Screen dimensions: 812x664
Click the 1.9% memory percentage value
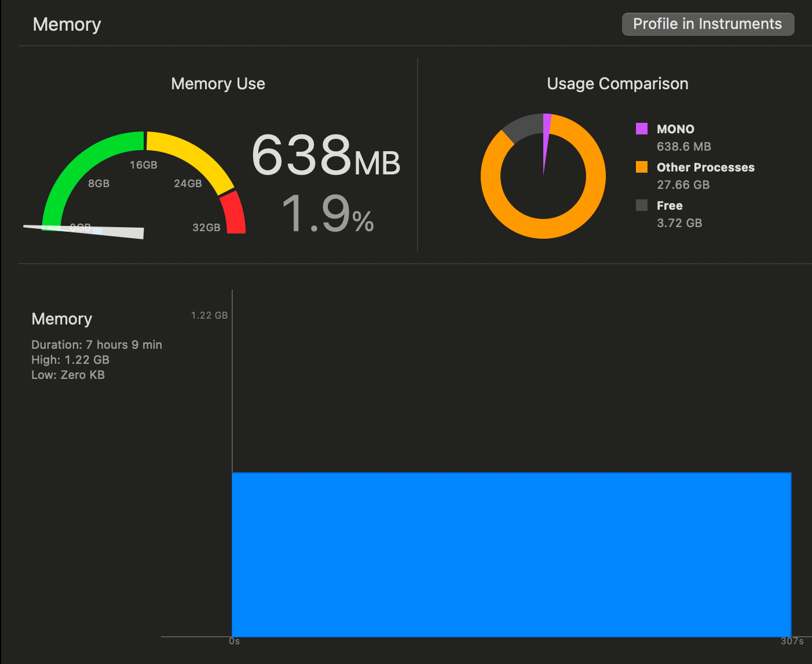coord(327,214)
